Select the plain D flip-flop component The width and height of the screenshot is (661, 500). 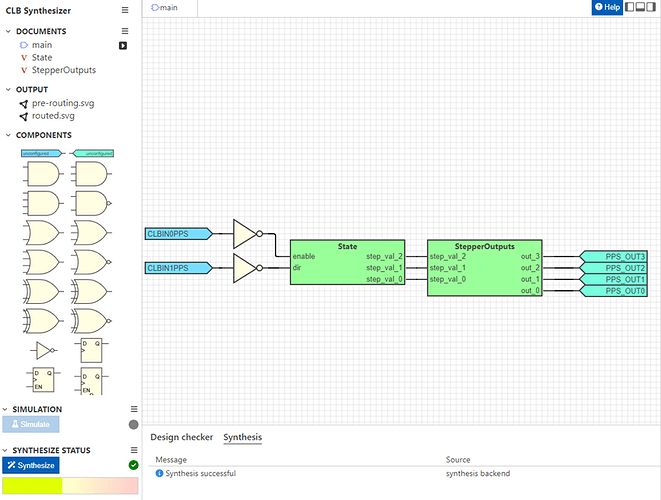(91, 350)
